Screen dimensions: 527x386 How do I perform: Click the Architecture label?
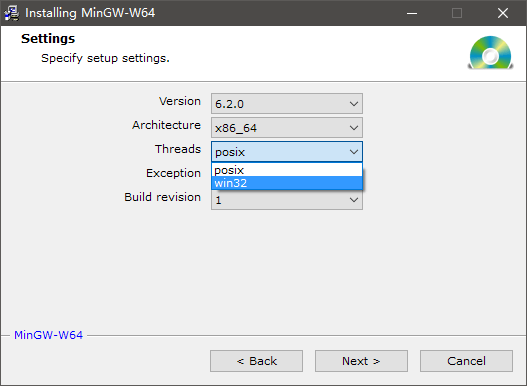pos(166,125)
